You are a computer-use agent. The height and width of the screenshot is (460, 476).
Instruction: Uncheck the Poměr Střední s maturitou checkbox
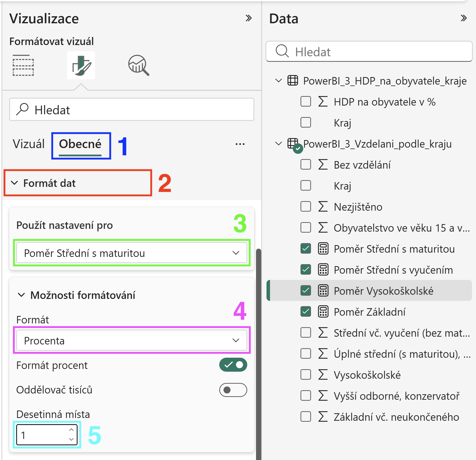pos(305,249)
